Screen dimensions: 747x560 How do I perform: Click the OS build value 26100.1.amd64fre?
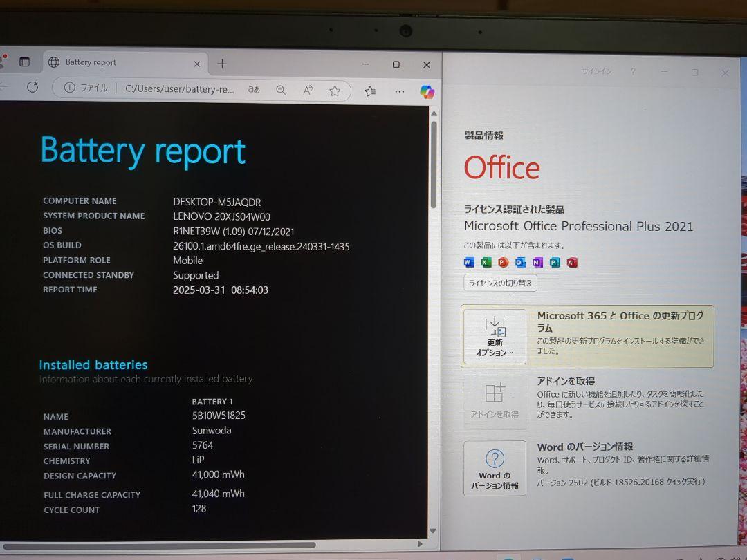[x=261, y=247]
